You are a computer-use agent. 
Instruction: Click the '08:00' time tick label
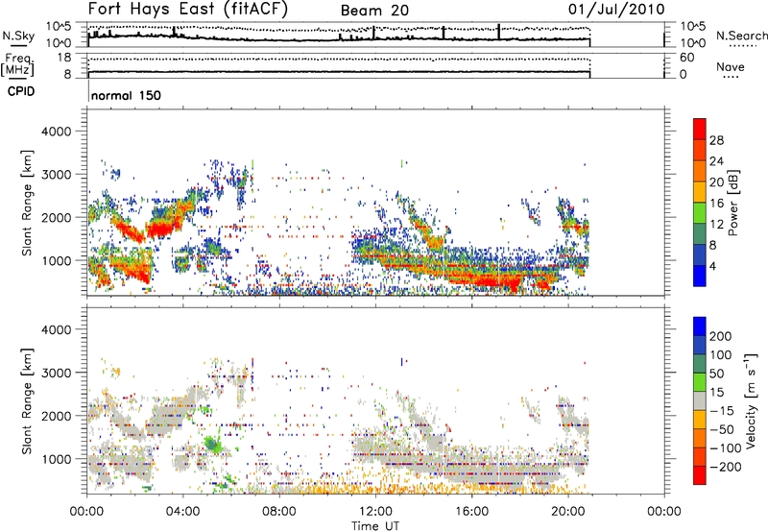tap(279, 512)
